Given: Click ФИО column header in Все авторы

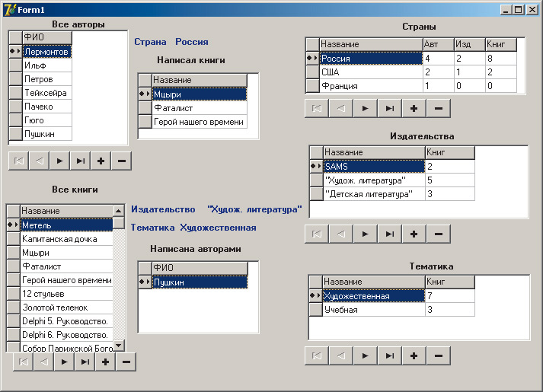Looking at the screenshot, I should coord(47,37).
